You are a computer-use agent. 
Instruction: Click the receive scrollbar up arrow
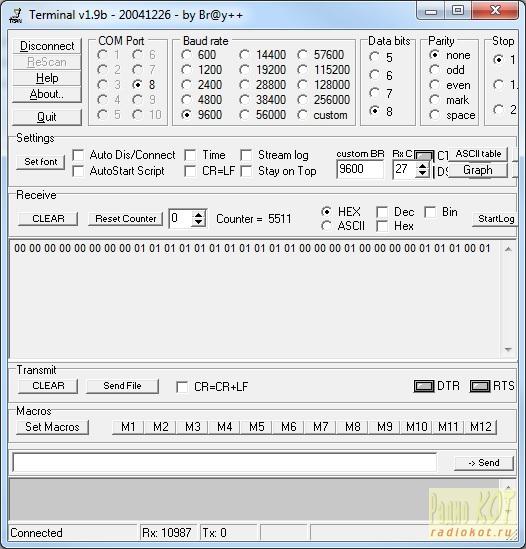508,249
